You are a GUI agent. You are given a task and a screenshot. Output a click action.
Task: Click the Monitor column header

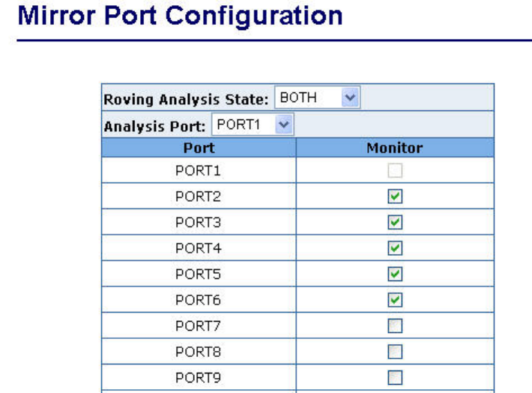[x=395, y=148]
